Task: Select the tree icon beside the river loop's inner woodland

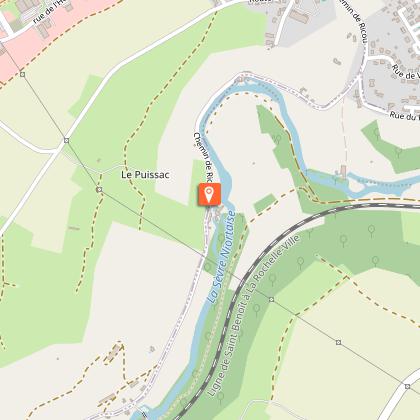Action: tap(277, 138)
